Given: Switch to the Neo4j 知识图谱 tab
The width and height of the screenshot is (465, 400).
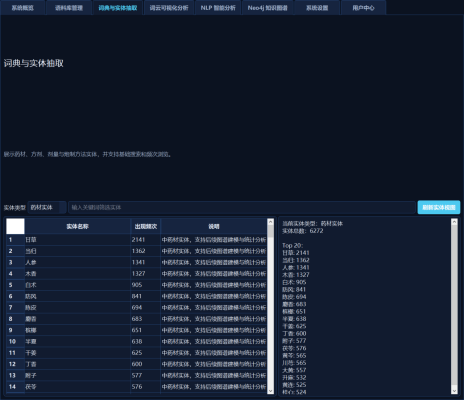Looking at the screenshot, I should (x=267, y=8).
